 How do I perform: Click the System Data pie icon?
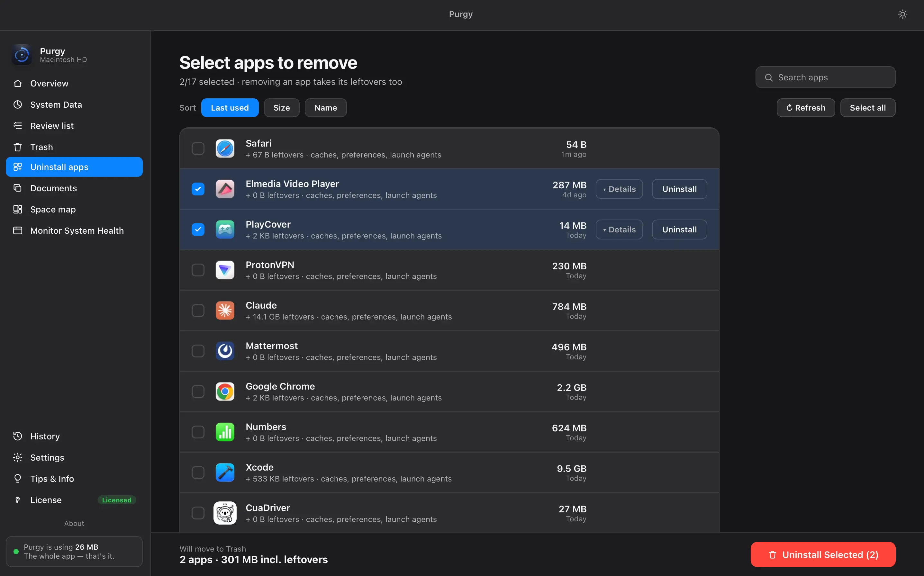point(18,104)
